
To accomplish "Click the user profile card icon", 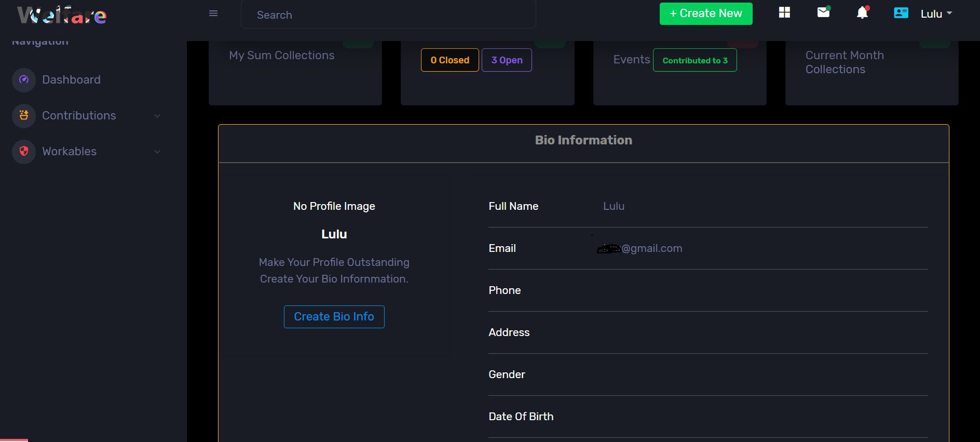I will tap(901, 13).
